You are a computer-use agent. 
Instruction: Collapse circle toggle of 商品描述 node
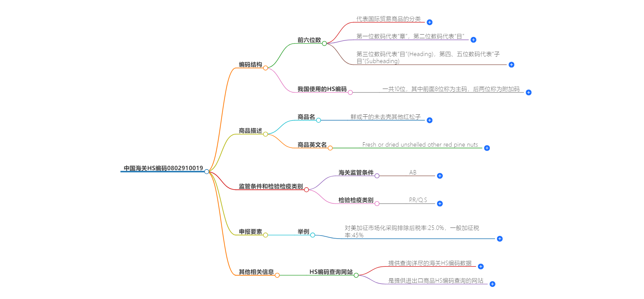point(265,134)
